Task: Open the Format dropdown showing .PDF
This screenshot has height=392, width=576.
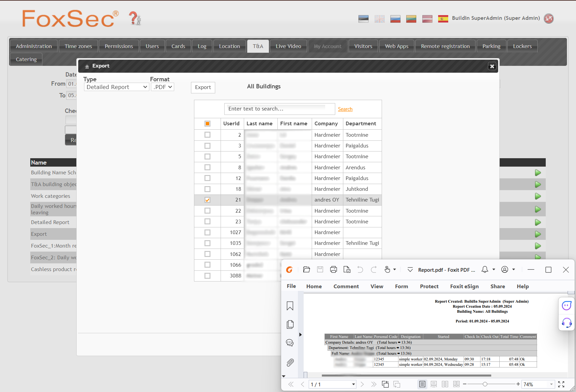Action: 162,87
